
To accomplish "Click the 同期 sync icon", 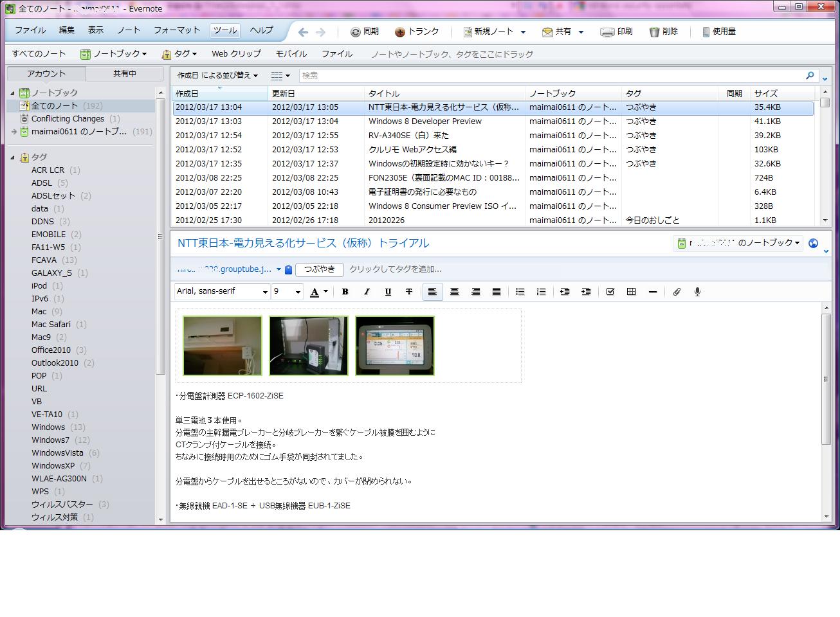I will pos(355,31).
